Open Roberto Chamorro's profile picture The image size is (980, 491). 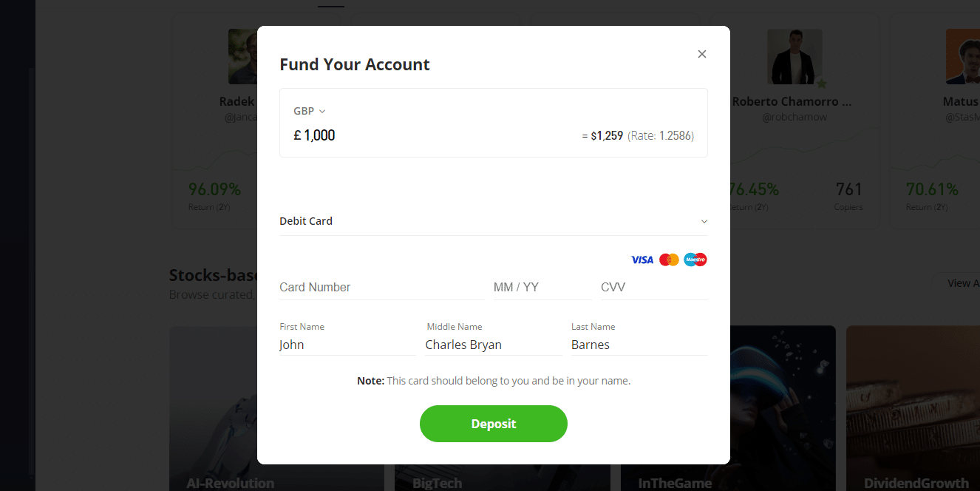[794, 57]
